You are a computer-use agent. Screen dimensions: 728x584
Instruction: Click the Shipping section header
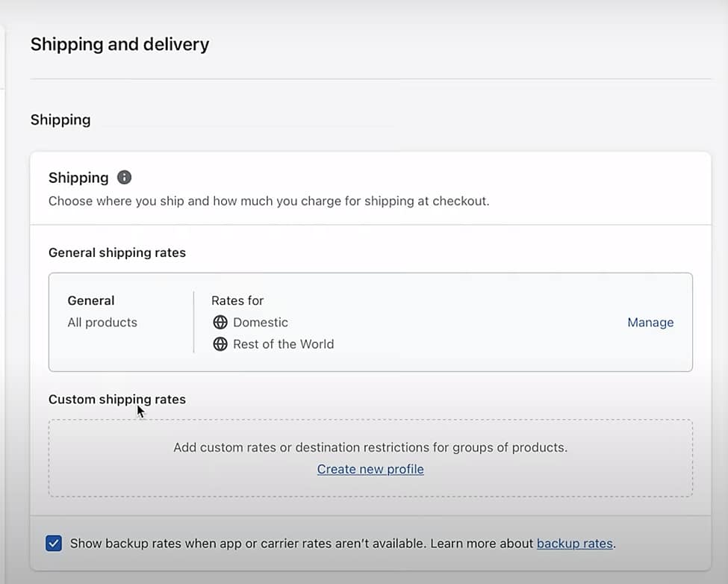[60, 119]
